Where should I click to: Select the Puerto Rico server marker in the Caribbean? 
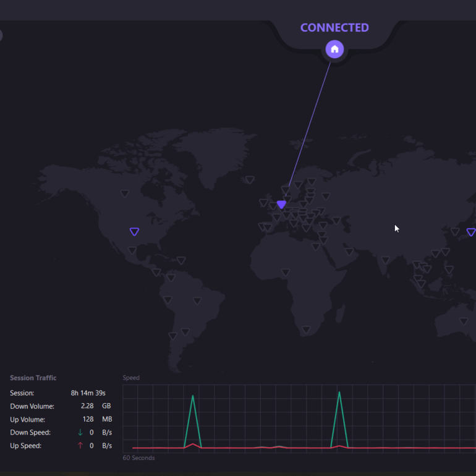181,260
